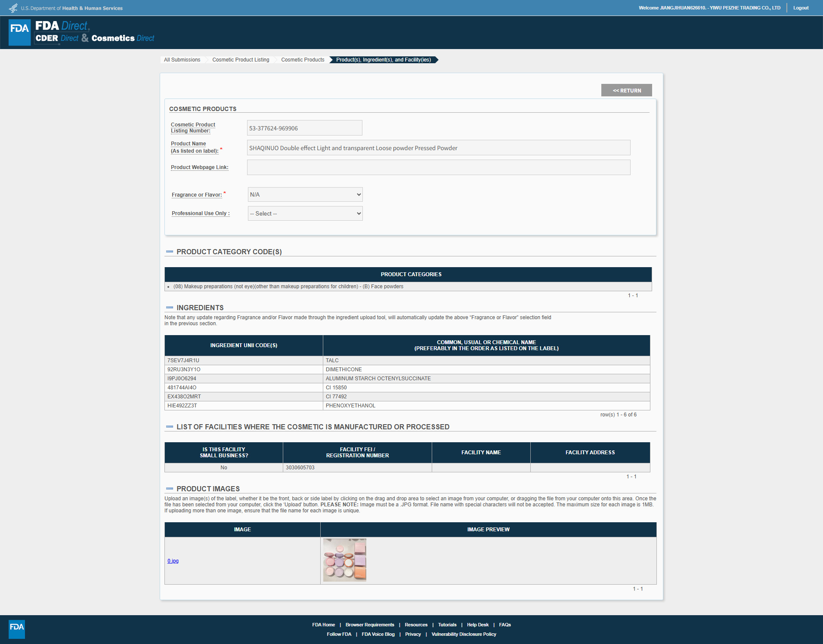Click the Image Preview column header
Image resolution: width=823 pixels, height=644 pixels.
coord(488,530)
